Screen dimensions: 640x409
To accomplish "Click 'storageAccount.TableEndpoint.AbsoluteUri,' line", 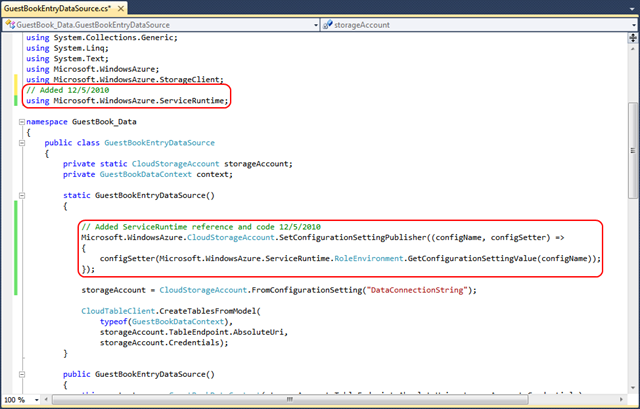I will coord(194,332).
